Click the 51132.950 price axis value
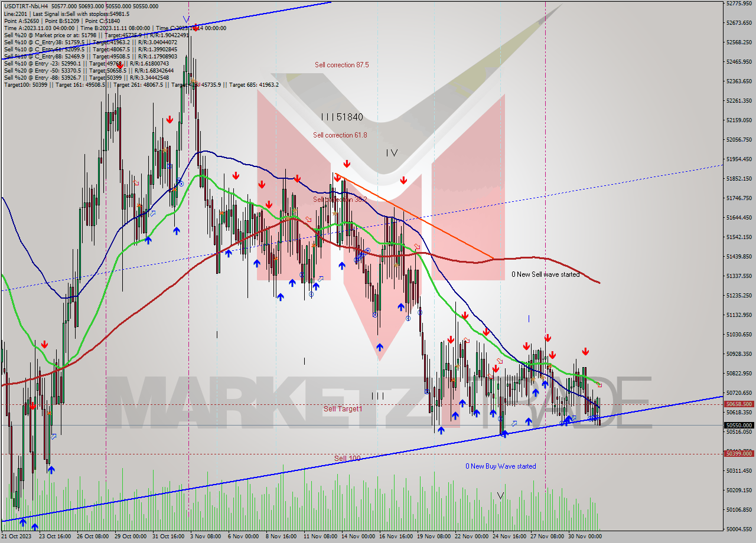This screenshot has height=543, width=756. (739, 315)
